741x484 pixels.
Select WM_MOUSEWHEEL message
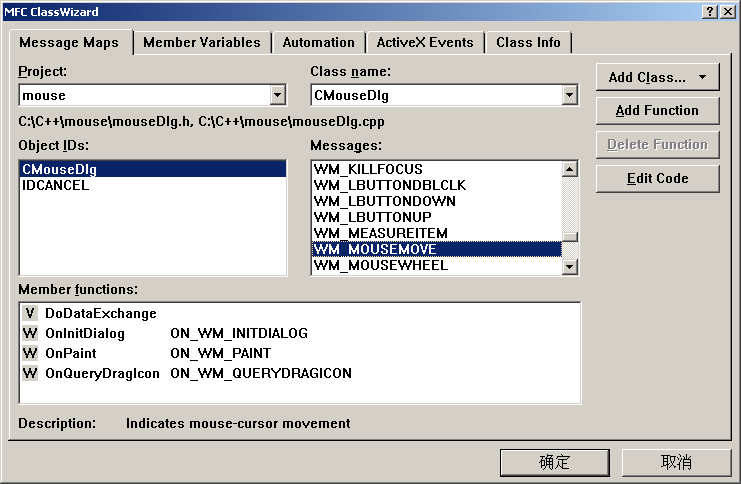click(437, 265)
